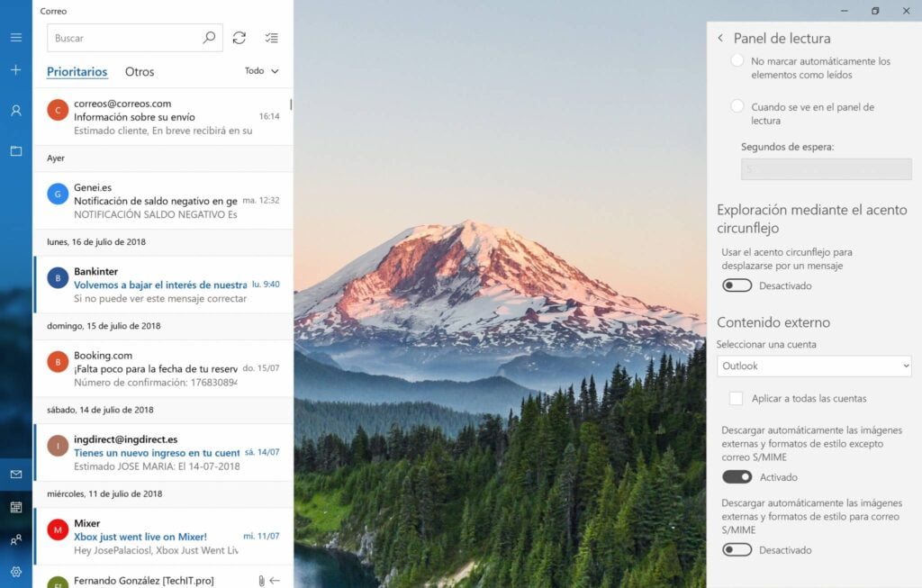Image resolution: width=922 pixels, height=588 pixels.
Task: Go back from Panel de lectura
Action: pyautogui.click(x=720, y=38)
